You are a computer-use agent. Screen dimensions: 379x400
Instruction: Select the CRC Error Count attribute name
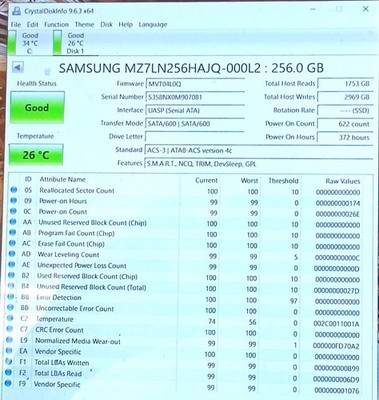click(x=59, y=330)
